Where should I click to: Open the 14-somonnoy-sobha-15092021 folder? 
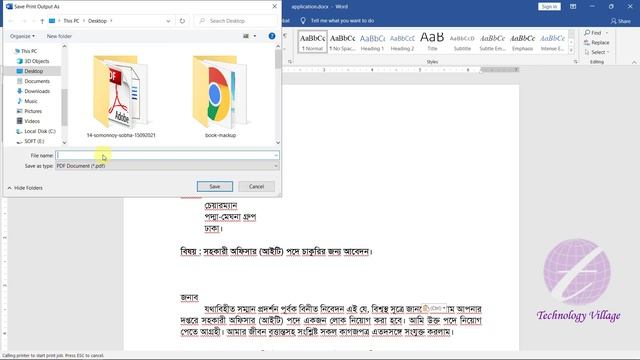tap(121, 96)
